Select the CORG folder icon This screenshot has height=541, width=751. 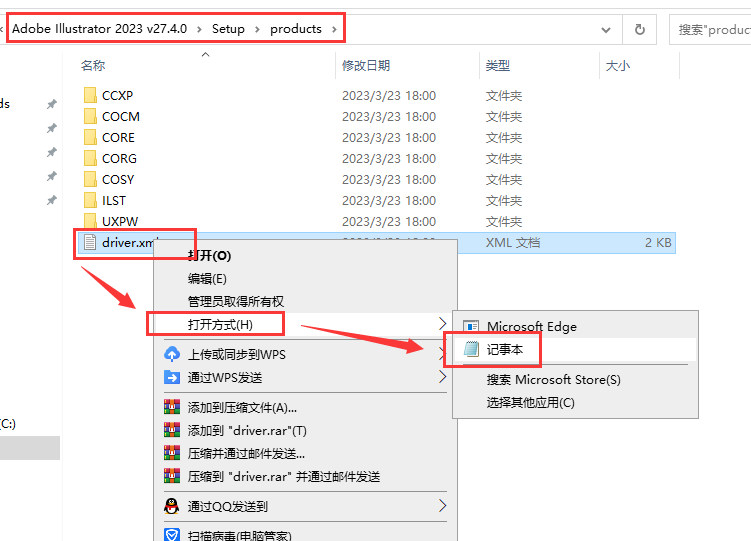point(90,158)
